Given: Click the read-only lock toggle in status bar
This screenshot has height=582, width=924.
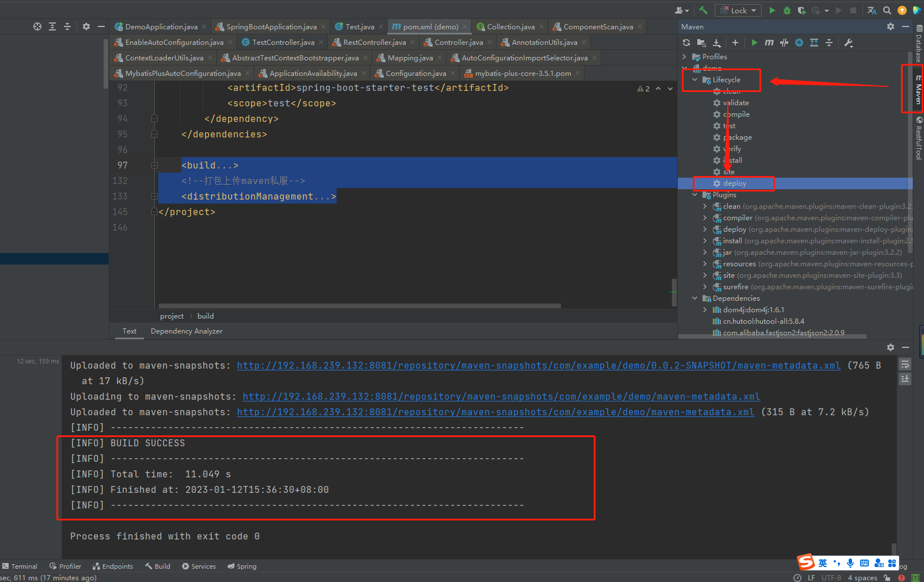Looking at the screenshot, I should (887, 577).
